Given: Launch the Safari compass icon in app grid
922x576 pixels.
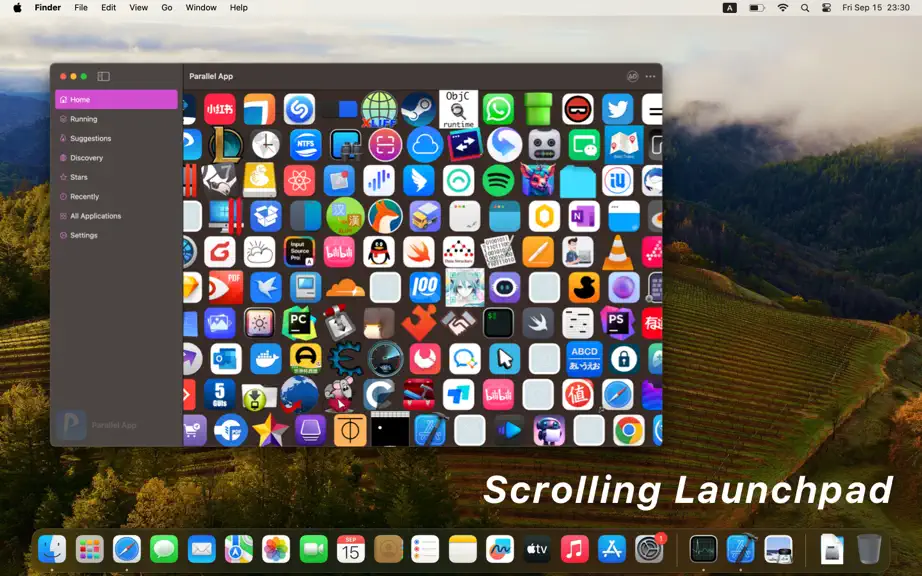Looking at the screenshot, I should coord(617,394).
